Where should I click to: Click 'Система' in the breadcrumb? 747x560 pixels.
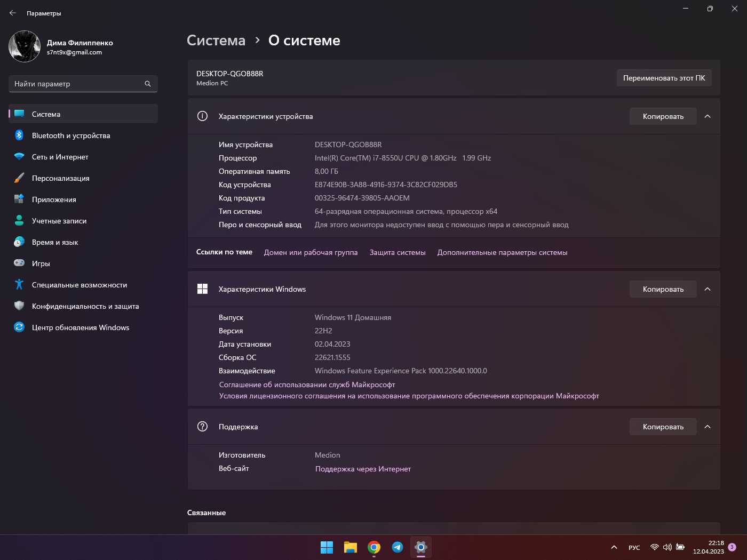216,41
